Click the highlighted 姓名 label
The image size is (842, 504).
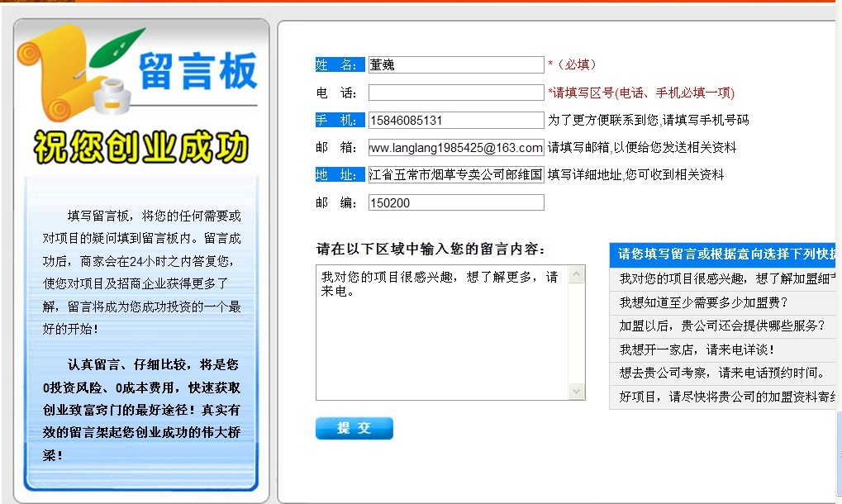coord(340,65)
